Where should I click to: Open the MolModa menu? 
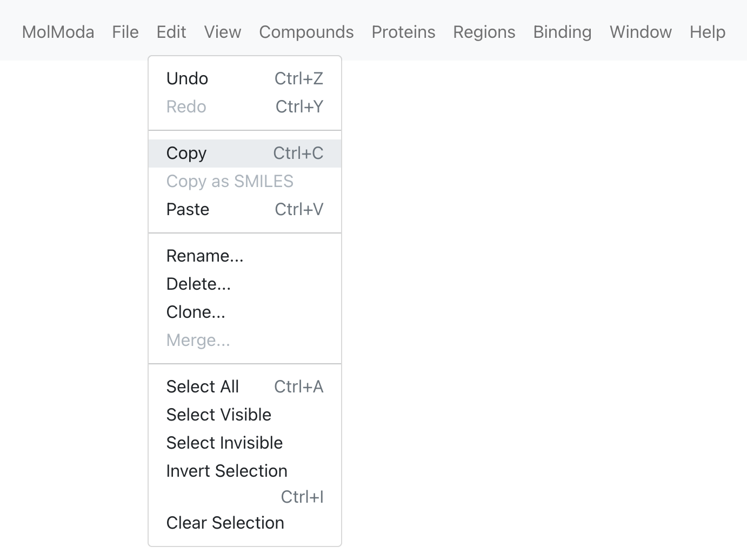pyautogui.click(x=58, y=32)
